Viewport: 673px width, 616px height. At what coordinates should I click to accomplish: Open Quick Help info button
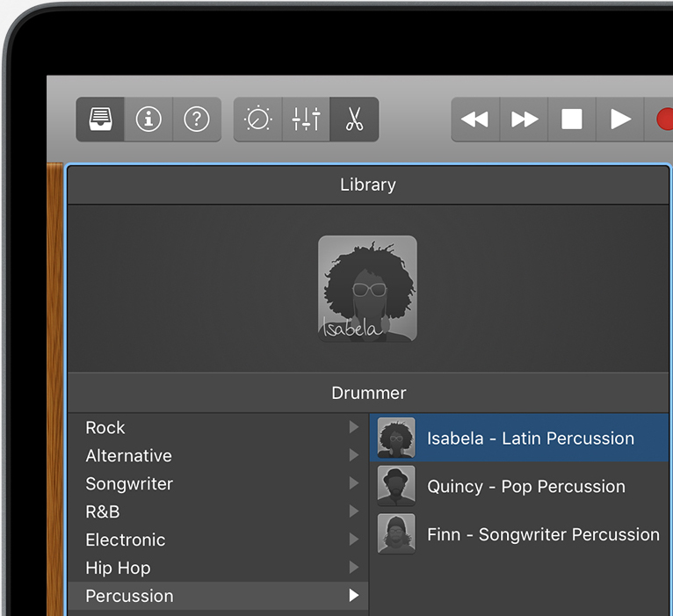148,120
